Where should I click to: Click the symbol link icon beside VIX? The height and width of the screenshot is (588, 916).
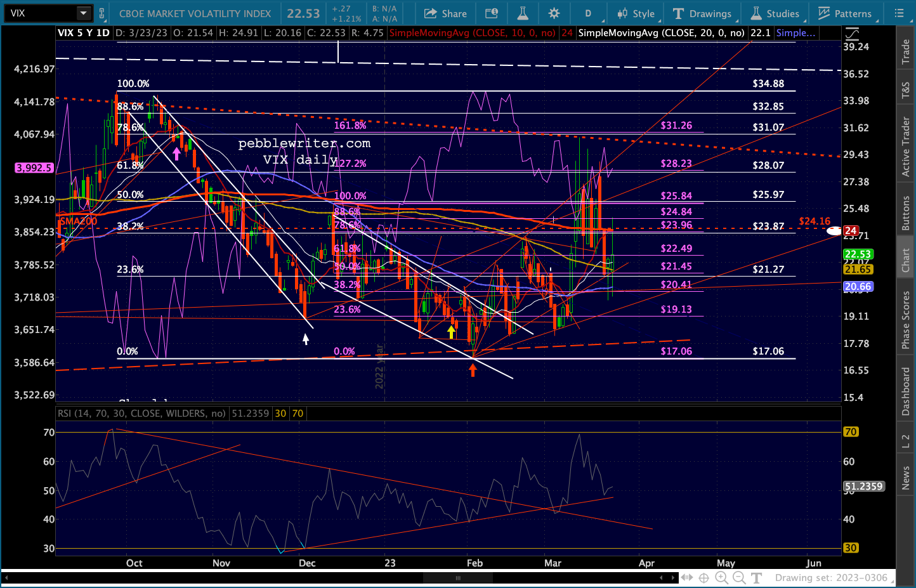tap(101, 13)
